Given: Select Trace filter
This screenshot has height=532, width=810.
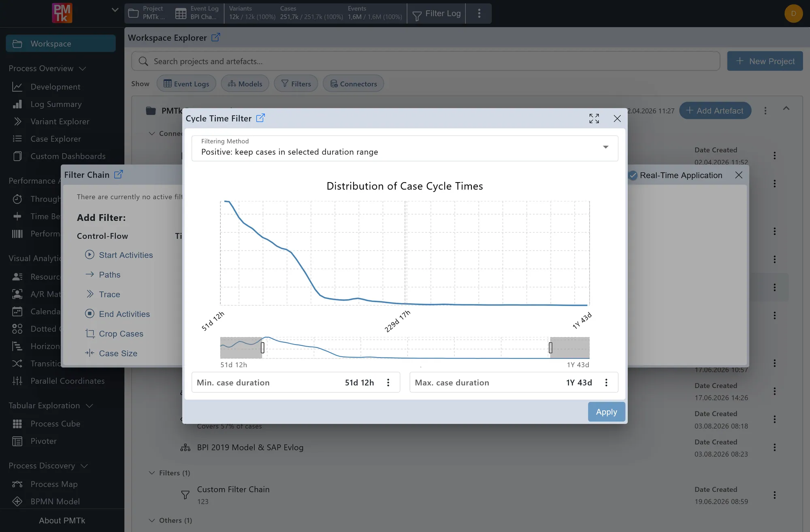Looking at the screenshot, I should click(102, 294).
